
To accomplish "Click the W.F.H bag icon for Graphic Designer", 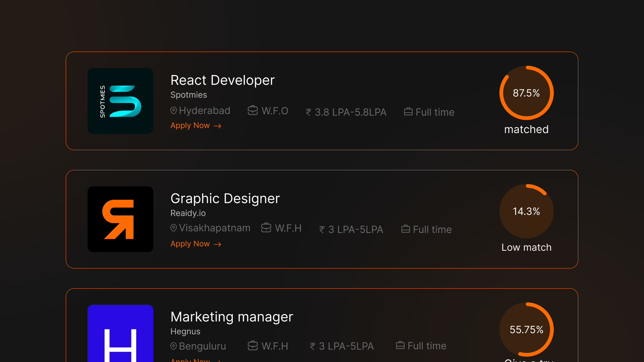I will click(266, 228).
